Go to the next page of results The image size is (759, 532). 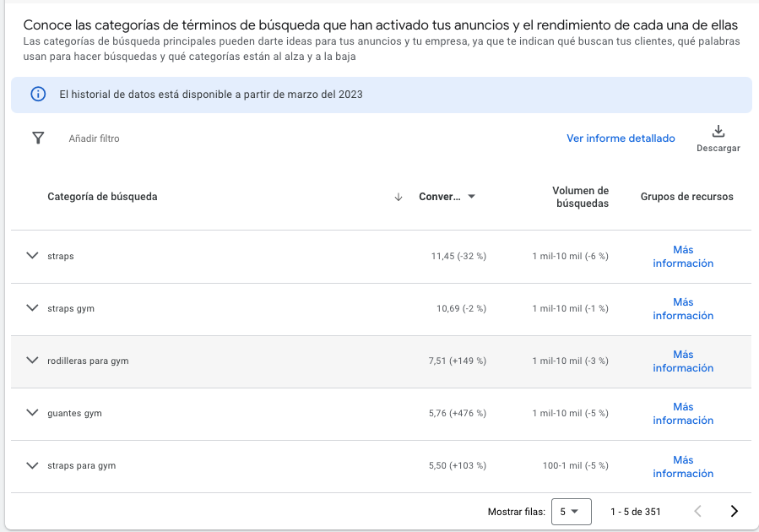click(x=734, y=511)
